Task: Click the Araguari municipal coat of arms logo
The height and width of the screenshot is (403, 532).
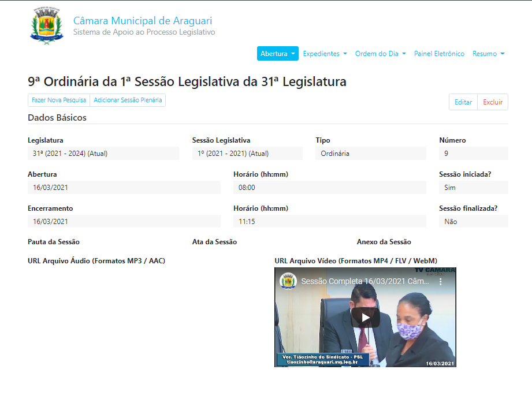Action: tap(46, 27)
